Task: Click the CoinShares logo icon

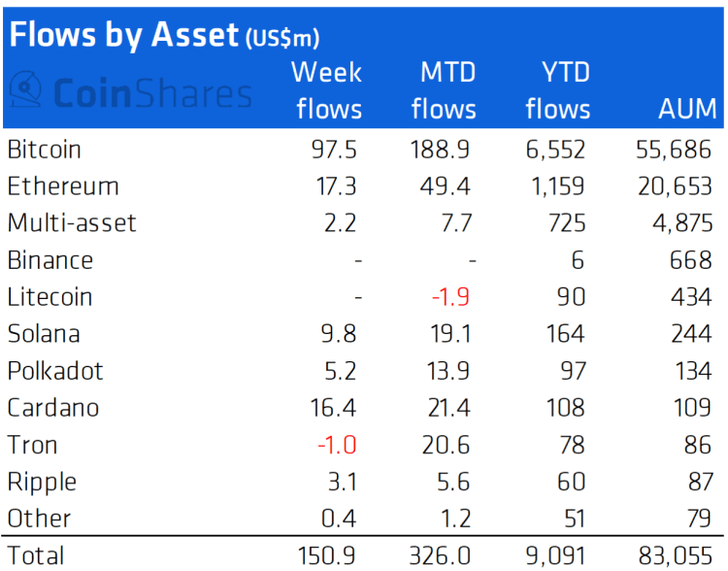Action: tap(25, 90)
